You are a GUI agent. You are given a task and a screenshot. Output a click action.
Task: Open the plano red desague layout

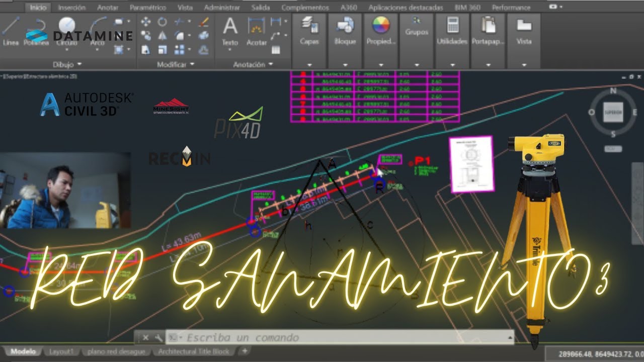(x=116, y=351)
